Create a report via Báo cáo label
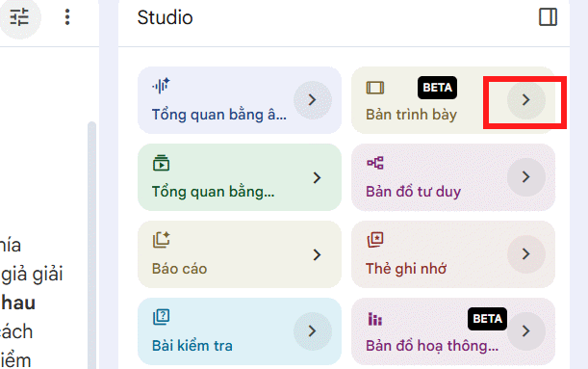The width and height of the screenshot is (588, 369). (179, 269)
